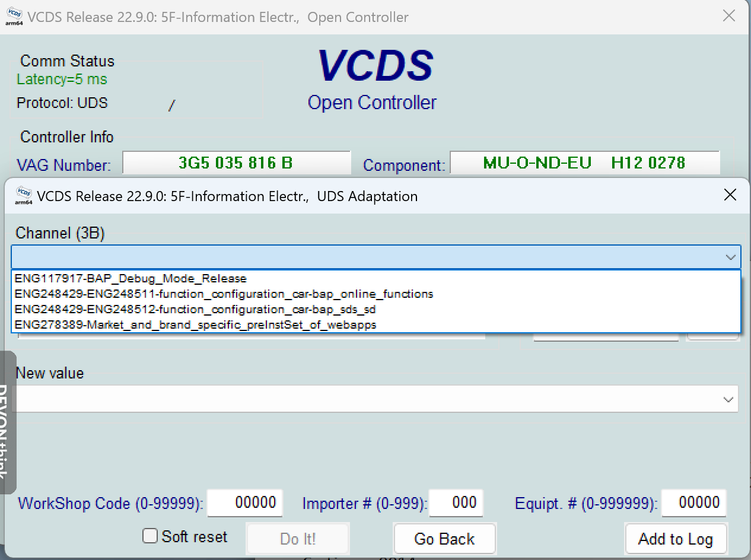Screen dimensions: 751x560
Task: Click the VCDS icon in the UDS Adaptation title bar
Action: tap(24, 196)
